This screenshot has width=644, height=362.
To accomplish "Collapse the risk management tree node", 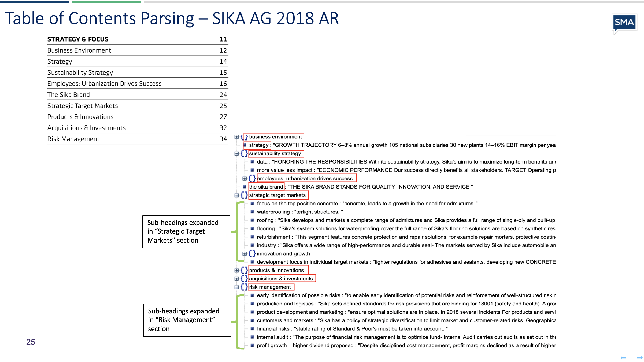I will click(x=236, y=287).
